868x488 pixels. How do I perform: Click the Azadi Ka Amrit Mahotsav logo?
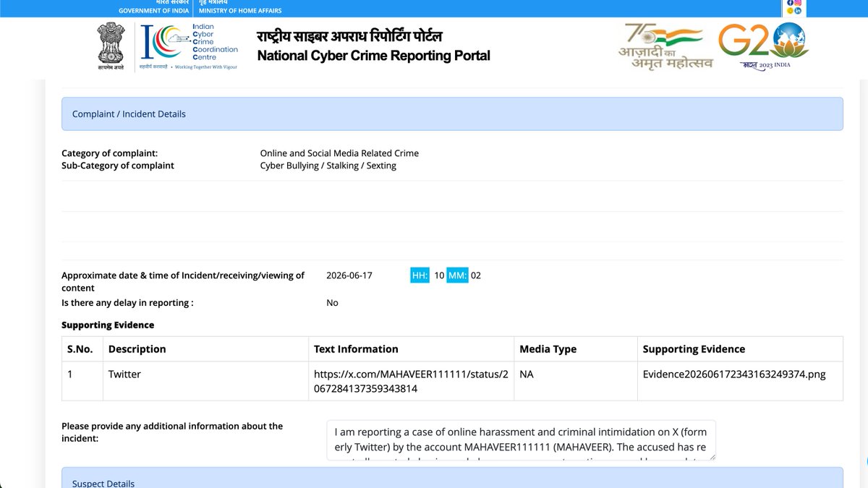point(665,46)
